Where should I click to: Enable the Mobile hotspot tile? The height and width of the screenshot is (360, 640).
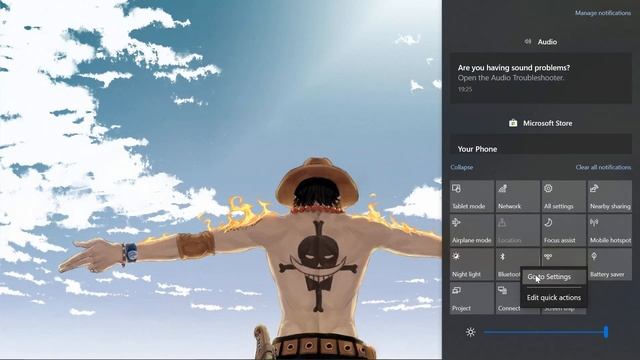pyautogui.click(x=610, y=230)
